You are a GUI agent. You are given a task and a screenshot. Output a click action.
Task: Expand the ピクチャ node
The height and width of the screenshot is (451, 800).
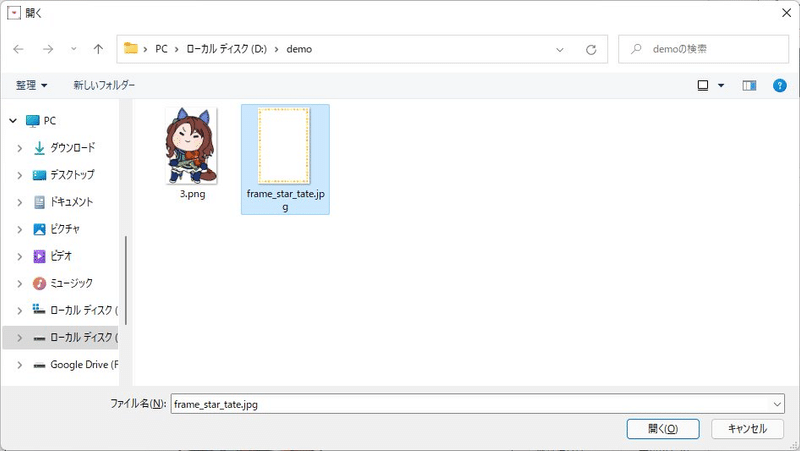pyautogui.click(x=19, y=230)
